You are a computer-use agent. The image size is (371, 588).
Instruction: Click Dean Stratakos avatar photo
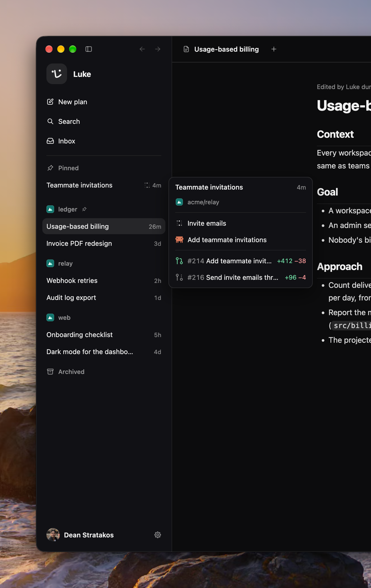(x=53, y=535)
